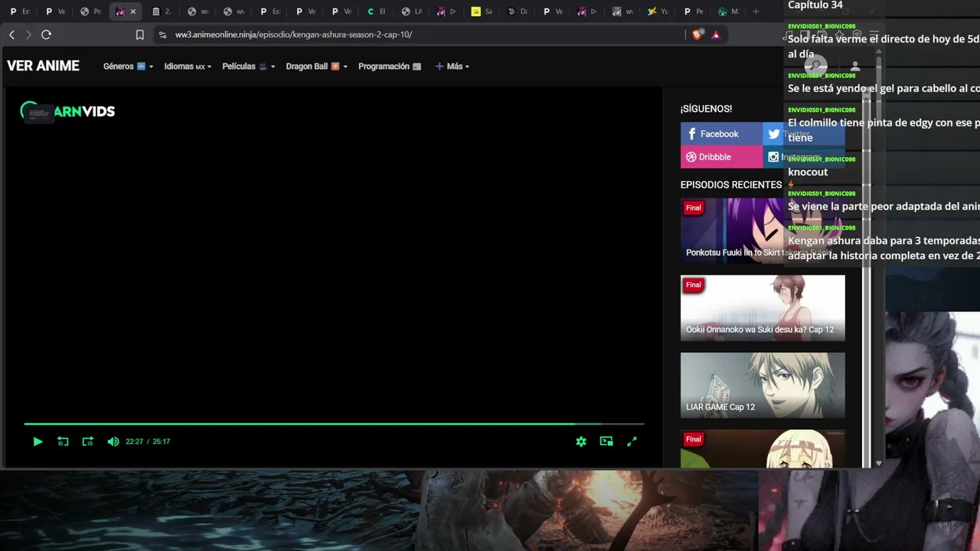Click the video timestamp 22:27 / 25:17
This screenshot has width=980, height=551.
pyautogui.click(x=148, y=442)
